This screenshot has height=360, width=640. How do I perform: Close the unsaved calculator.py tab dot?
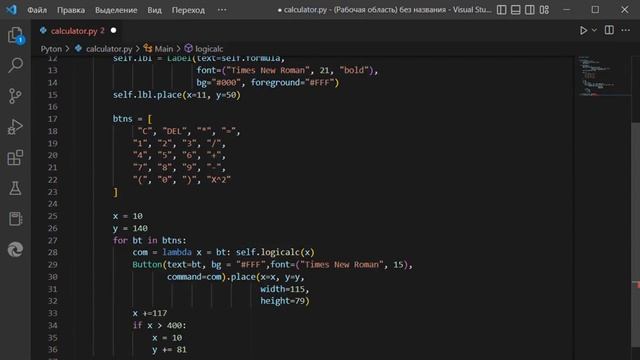tap(113, 30)
